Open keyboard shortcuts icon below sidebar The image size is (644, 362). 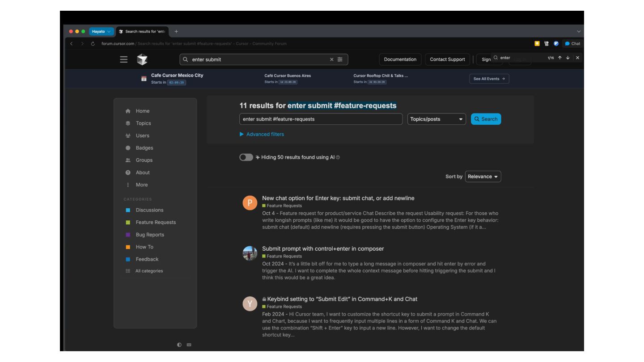(x=189, y=345)
